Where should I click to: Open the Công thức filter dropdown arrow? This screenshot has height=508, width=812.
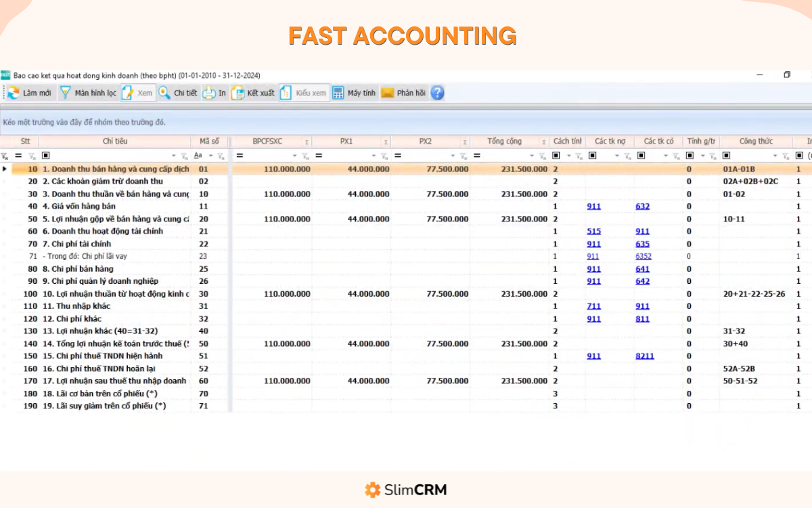tap(775, 156)
